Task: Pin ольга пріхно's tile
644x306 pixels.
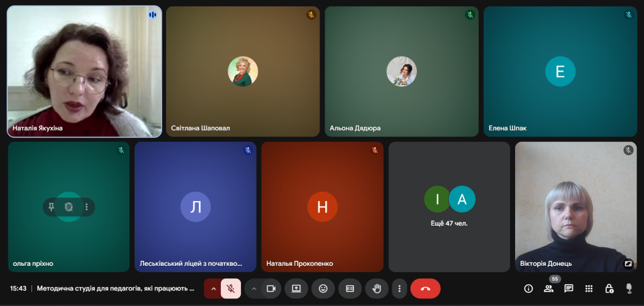Action: (52, 207)
